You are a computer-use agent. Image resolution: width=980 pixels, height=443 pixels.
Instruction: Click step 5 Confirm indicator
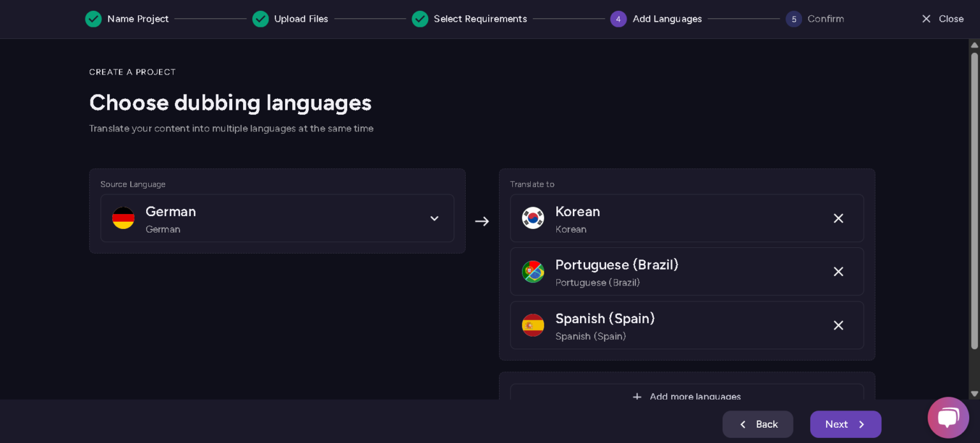click(x=794, y=19)
